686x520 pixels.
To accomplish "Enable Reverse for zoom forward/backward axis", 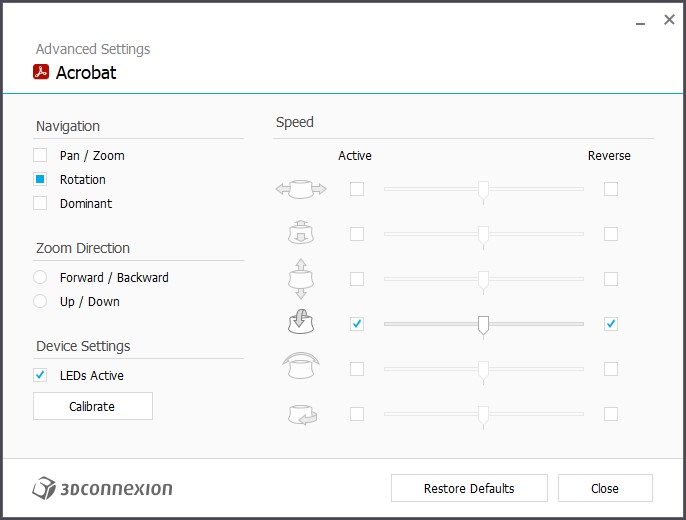I will 611,234.
